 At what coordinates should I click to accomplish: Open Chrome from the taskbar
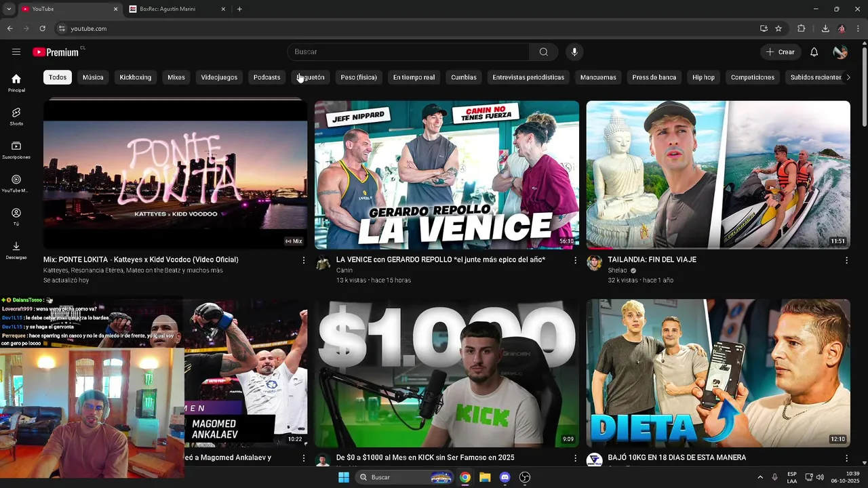pos(465,477)
